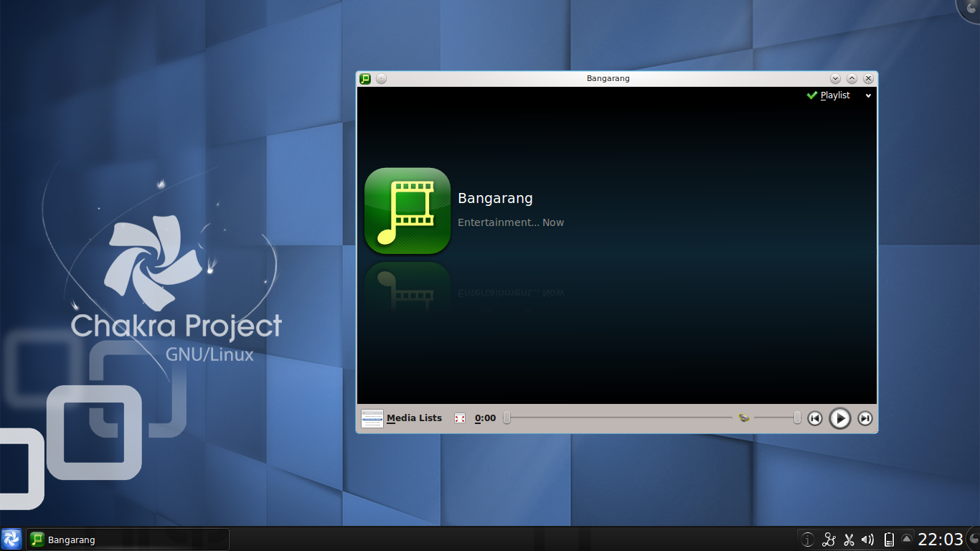Open the Bangarang window menu icon in the title bar

(365, 79)
